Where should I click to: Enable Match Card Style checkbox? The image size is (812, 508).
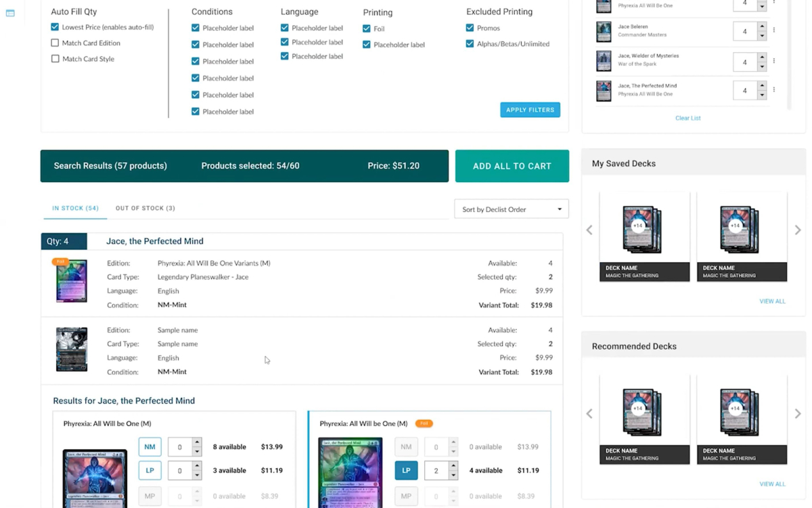tap(55, 59)
